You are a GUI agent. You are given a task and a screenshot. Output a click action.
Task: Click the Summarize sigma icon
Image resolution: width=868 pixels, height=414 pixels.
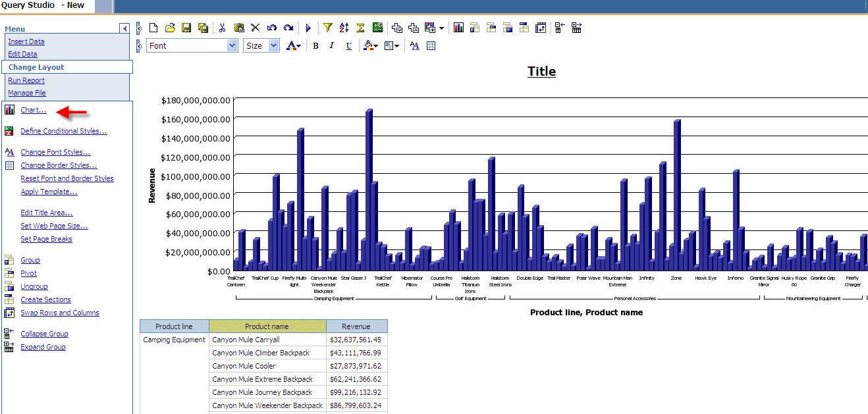[x=360, y=28]
